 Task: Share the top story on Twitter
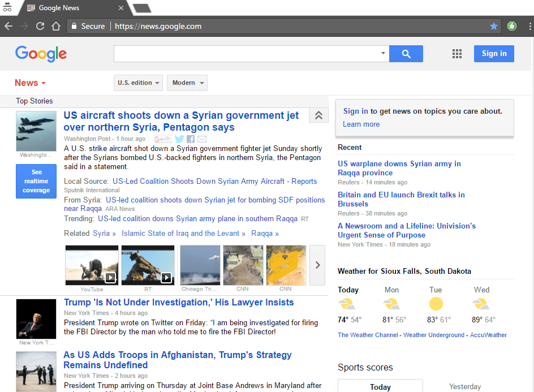tap(179, 139)
